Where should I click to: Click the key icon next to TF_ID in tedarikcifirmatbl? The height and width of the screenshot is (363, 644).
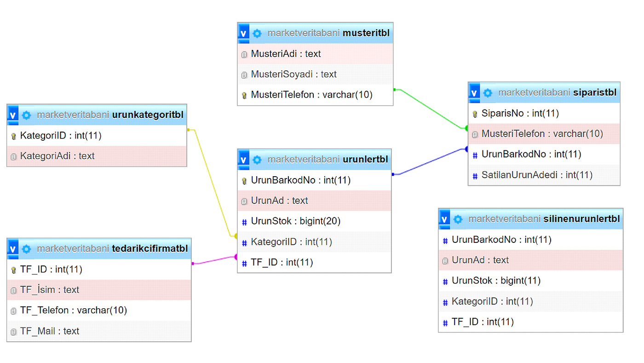pyautogui.click(x=13, y=270)
